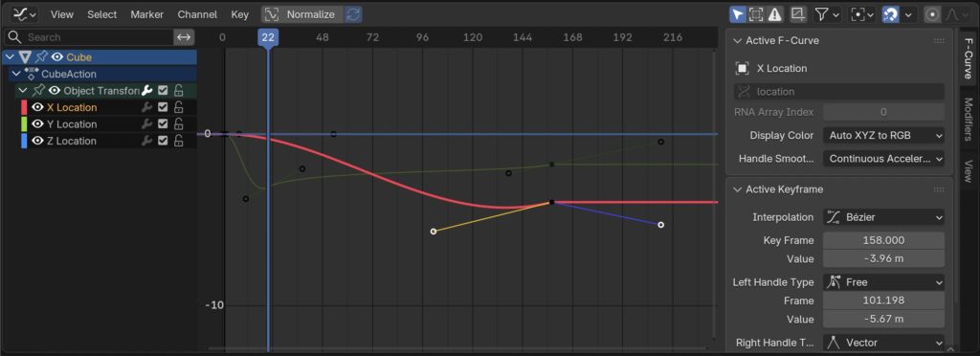Screen dimensions: 980x356
Task: Lock the Object Transforms group
Action: (x=179, y=91)
